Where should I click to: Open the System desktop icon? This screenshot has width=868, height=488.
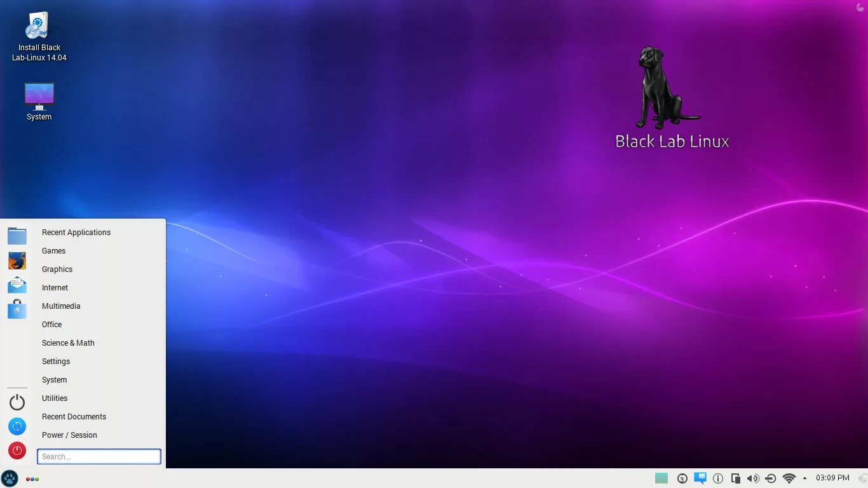coord(39,102)
